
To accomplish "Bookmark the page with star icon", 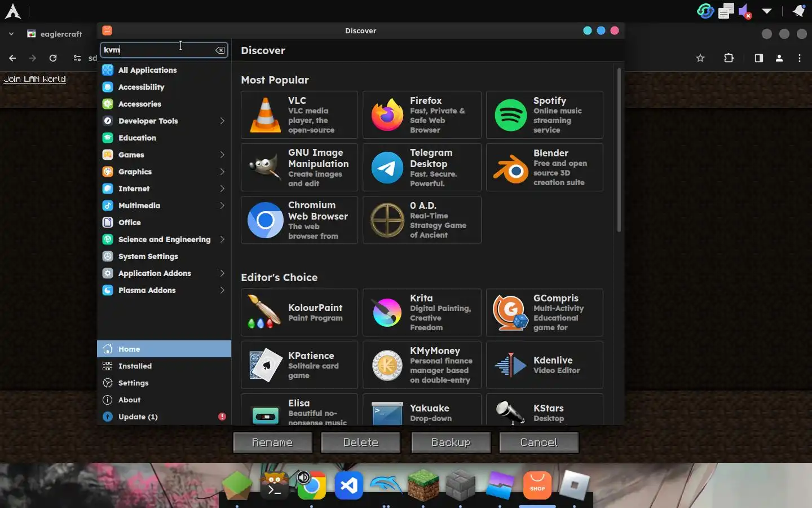I will tap(700, 58).
